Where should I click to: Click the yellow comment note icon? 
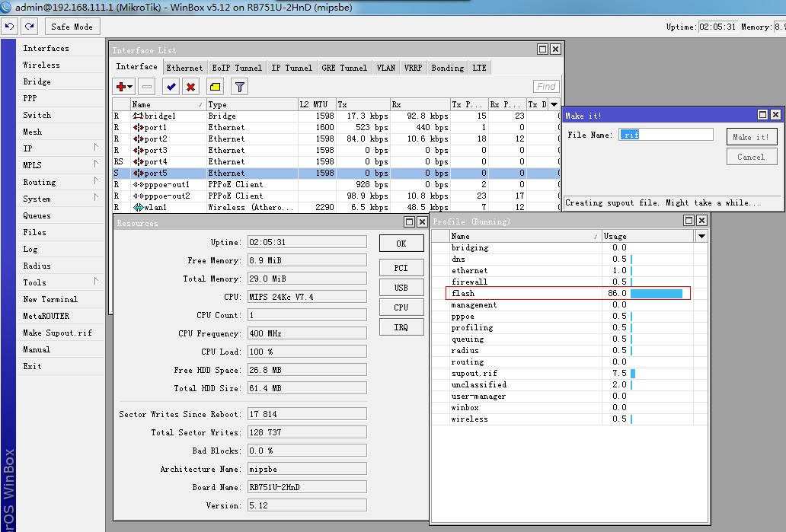tap(215, 87)
